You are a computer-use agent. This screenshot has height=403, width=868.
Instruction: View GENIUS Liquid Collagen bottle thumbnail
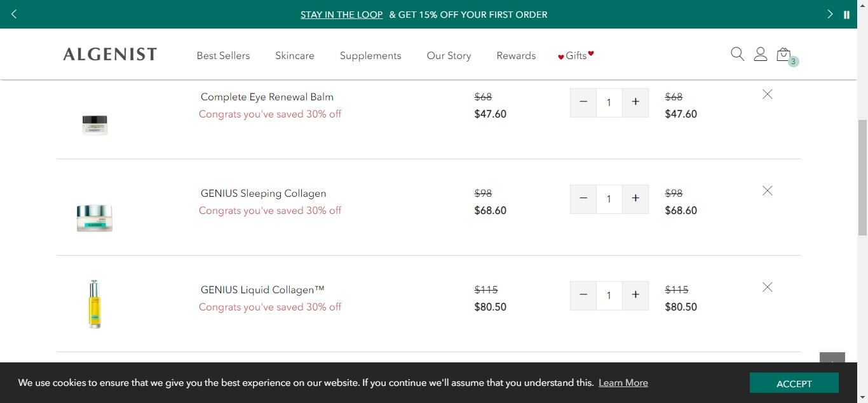point(95,304)
